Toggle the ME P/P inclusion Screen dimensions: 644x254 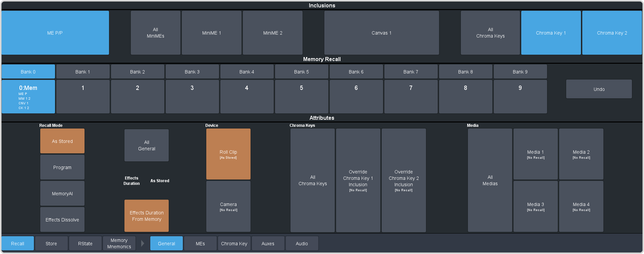(x=55, y=33)
